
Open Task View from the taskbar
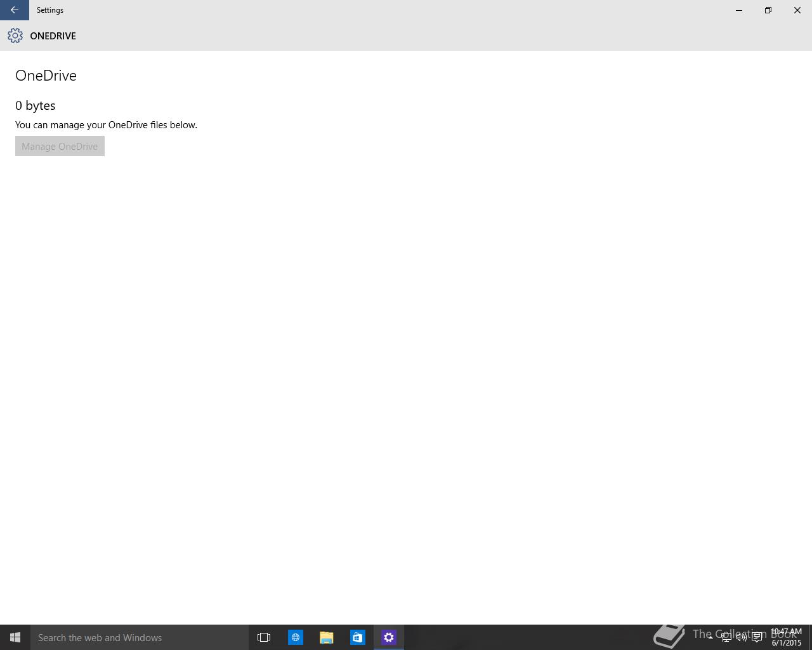pyautogui.click(x=264, y=637)
